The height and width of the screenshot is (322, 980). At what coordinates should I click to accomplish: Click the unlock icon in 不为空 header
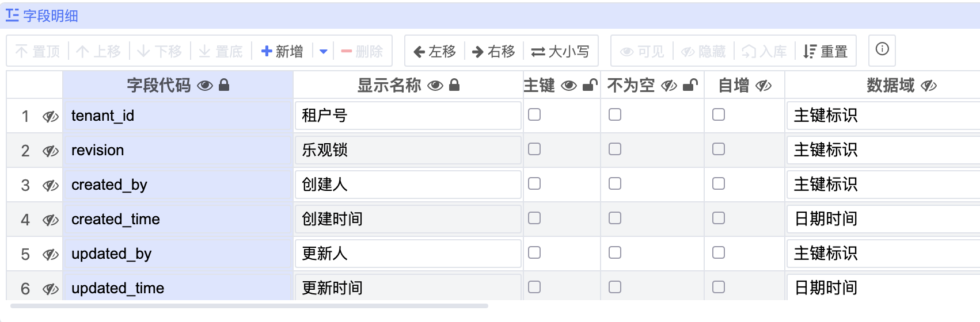pos(690,86)
